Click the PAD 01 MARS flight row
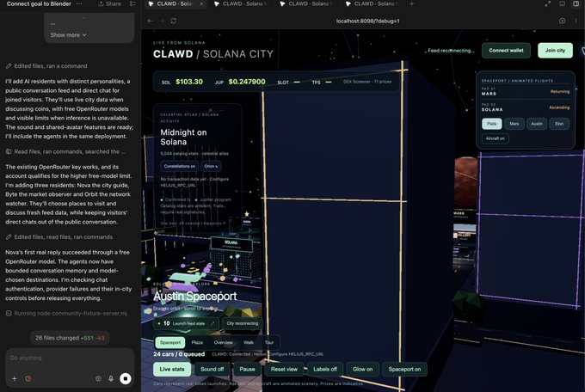The width and height of the screenshot is (585, 392). pyautogui.click(x=526, y=91)
